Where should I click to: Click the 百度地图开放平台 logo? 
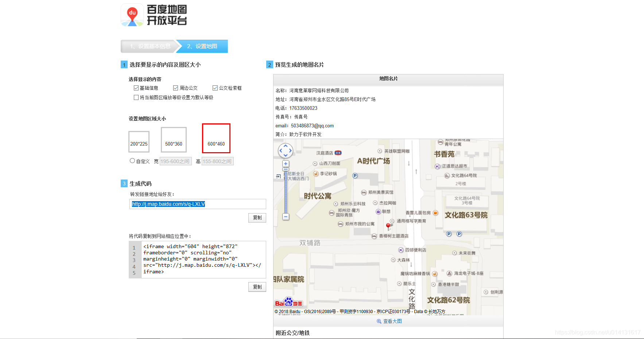coord(154,15)
